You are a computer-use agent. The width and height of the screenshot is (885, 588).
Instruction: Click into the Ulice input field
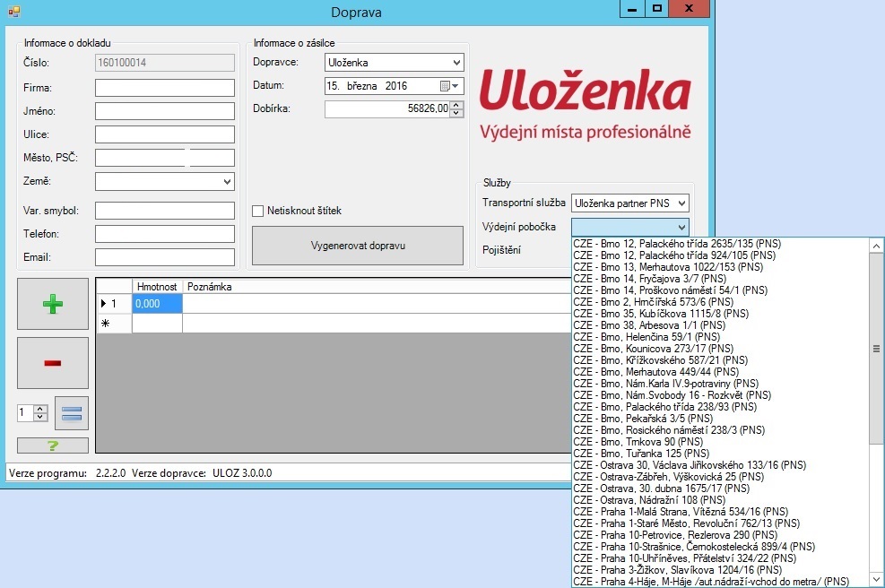tap(165, 134)
